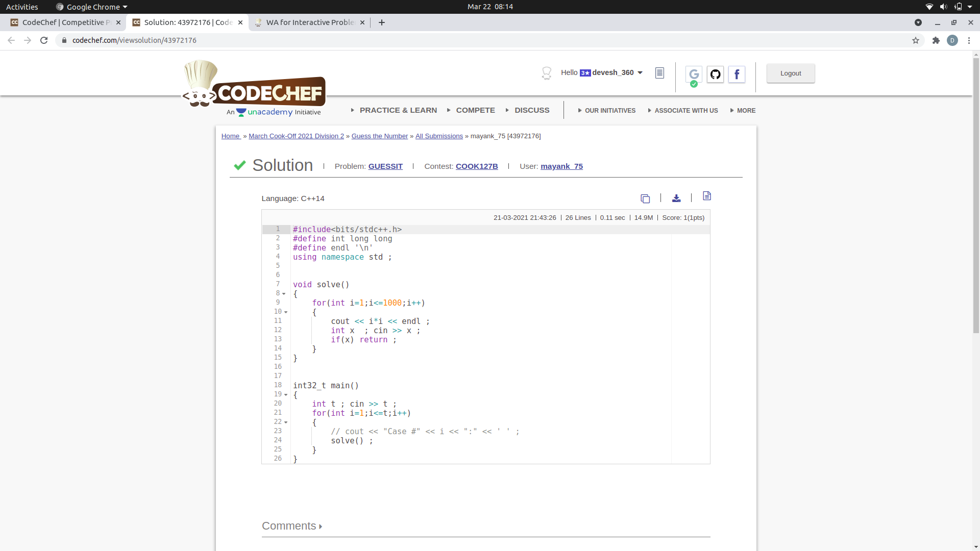980x551 pixels.
Task: Open plain text view of the solution
Action: 706,195
